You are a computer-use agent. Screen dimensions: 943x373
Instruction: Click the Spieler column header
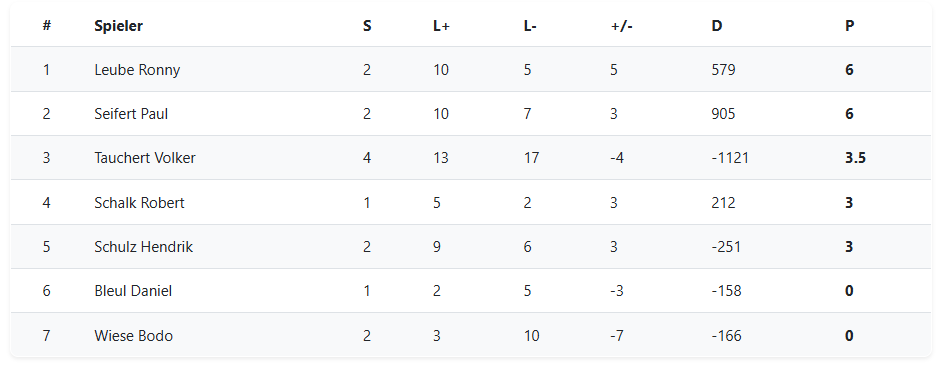(118, 26)
